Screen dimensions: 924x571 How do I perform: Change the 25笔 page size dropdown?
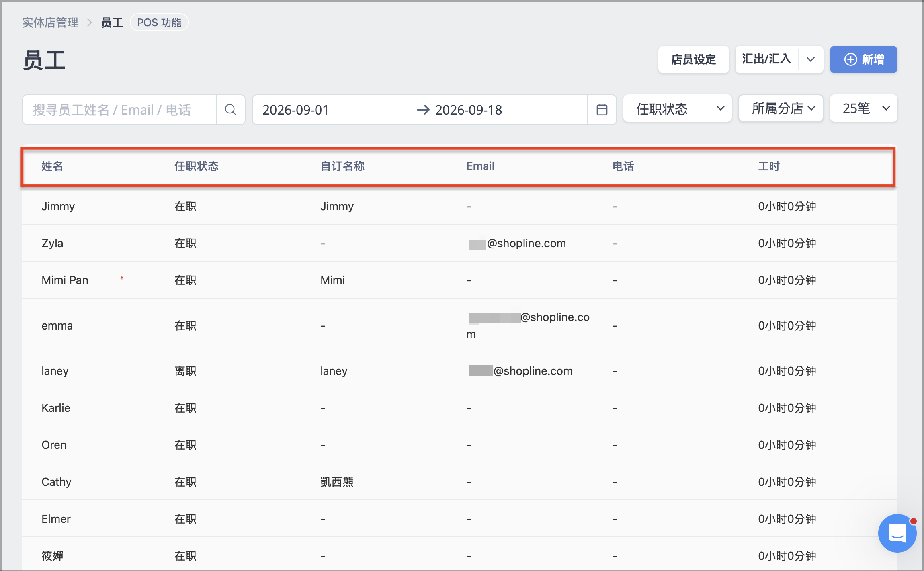coord(864,108)
